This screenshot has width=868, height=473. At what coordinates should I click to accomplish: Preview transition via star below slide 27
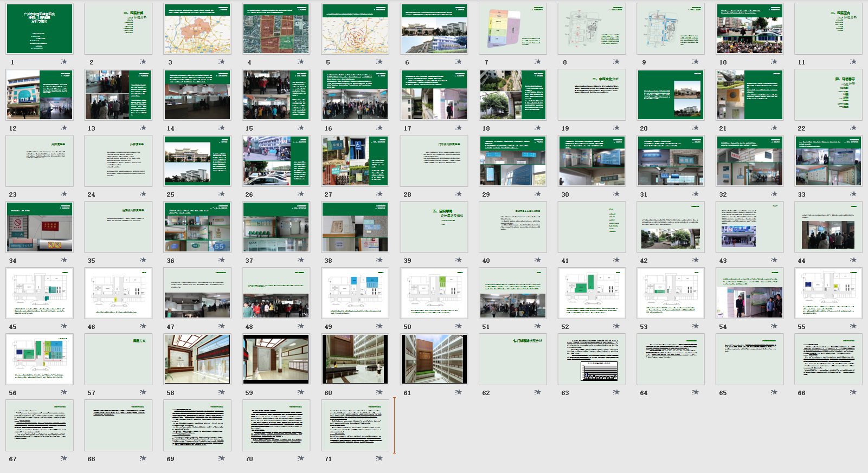coord(380,194)
